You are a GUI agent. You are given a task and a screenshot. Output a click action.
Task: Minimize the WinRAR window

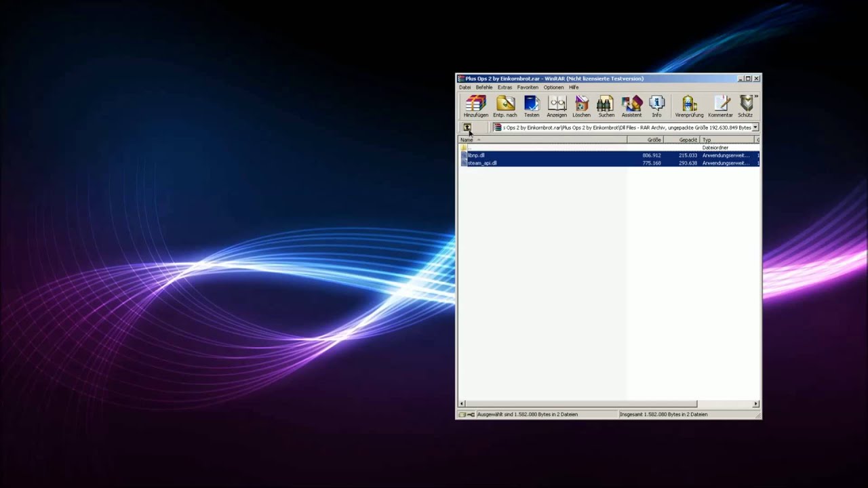point(741,79)
